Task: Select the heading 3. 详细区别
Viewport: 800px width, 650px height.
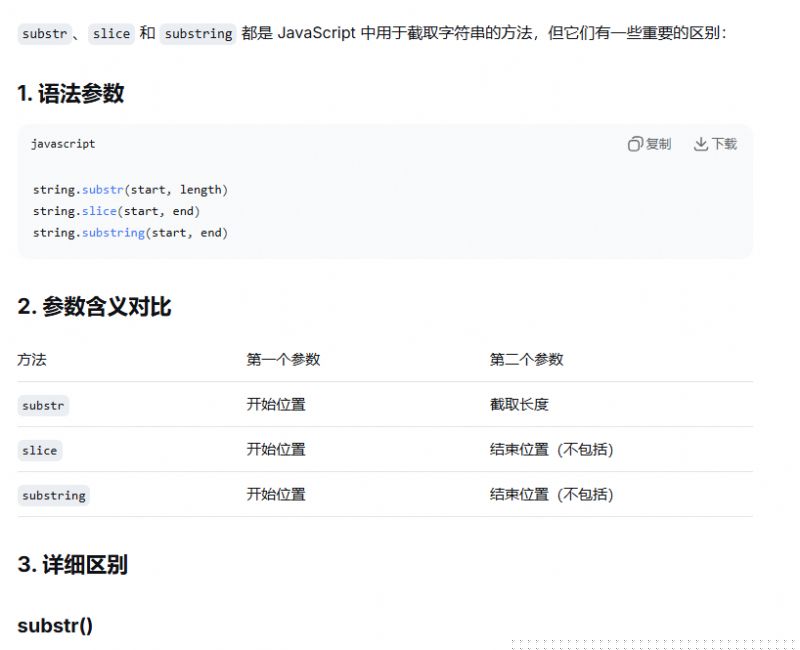Action: 72,564
